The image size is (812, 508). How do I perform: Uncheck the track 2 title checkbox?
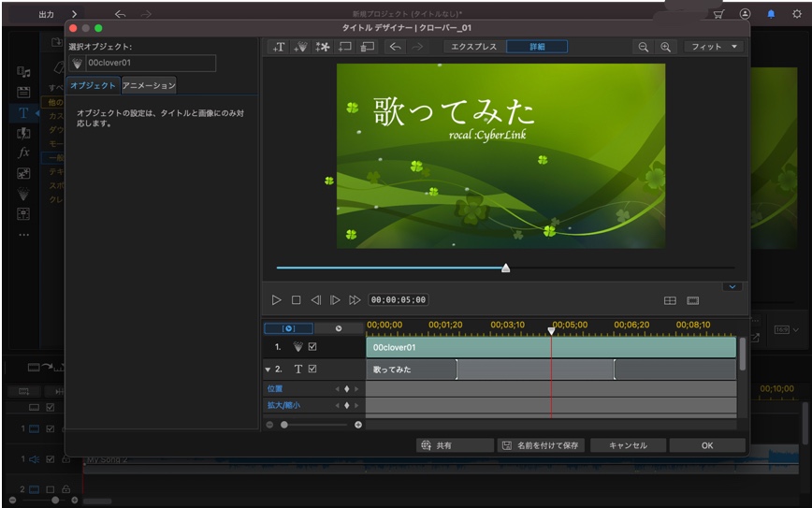click(x=313, y=370)
